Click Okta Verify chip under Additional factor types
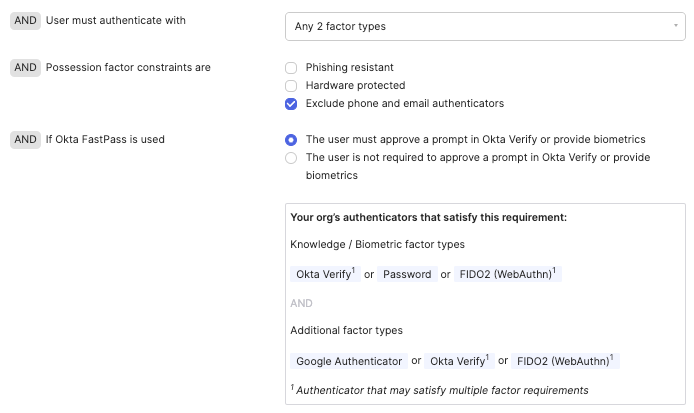The image size is (694, 413). (x=458, y=361)
